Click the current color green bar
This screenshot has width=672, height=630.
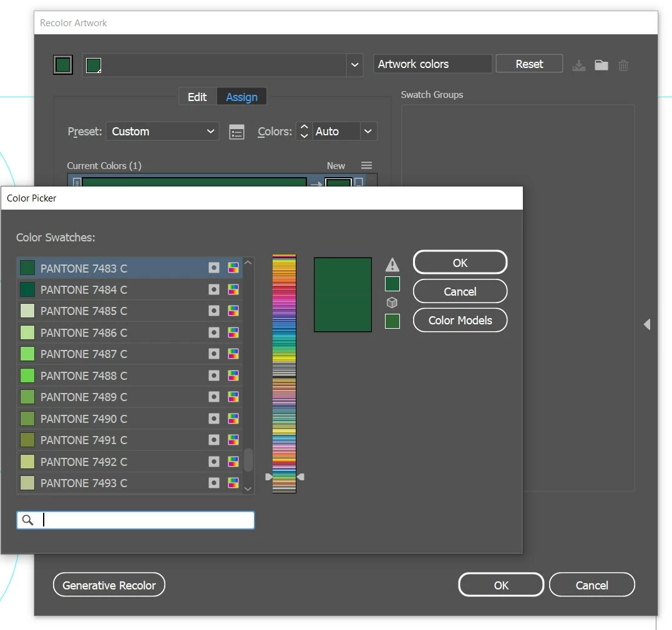194,182
